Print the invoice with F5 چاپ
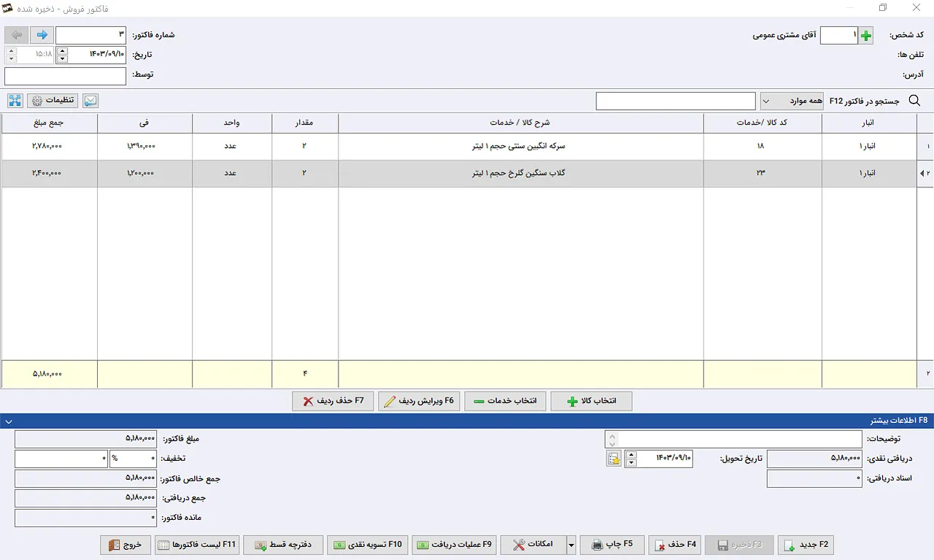This screenshot has width=934, height=560. point(612,545)
